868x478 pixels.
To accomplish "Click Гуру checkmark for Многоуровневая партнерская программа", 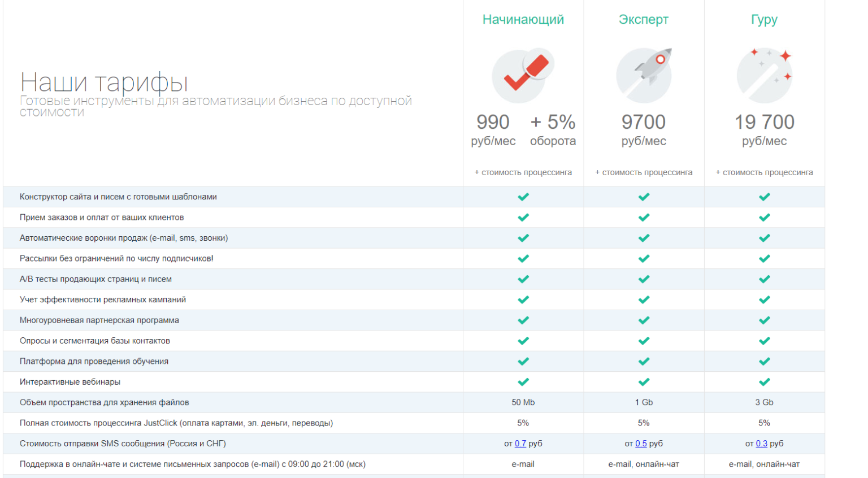I will [765, 320].
